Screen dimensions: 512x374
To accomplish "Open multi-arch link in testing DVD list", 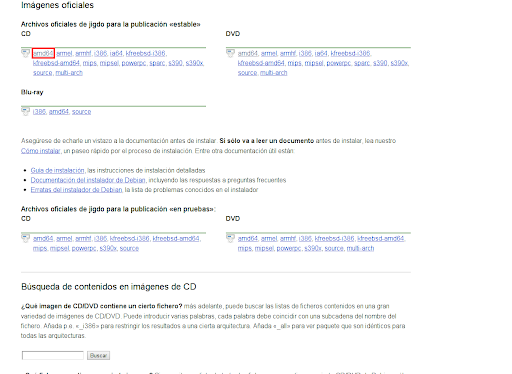I will (x=360, y=248).
